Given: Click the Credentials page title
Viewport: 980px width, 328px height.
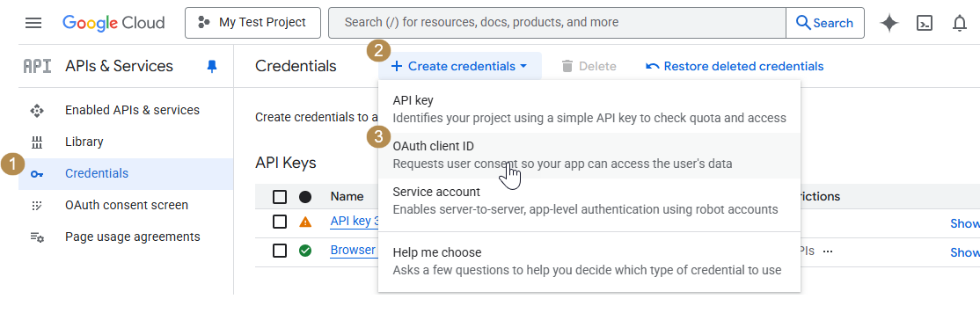Looking at the screenshot, I should (x=296, y=66).
